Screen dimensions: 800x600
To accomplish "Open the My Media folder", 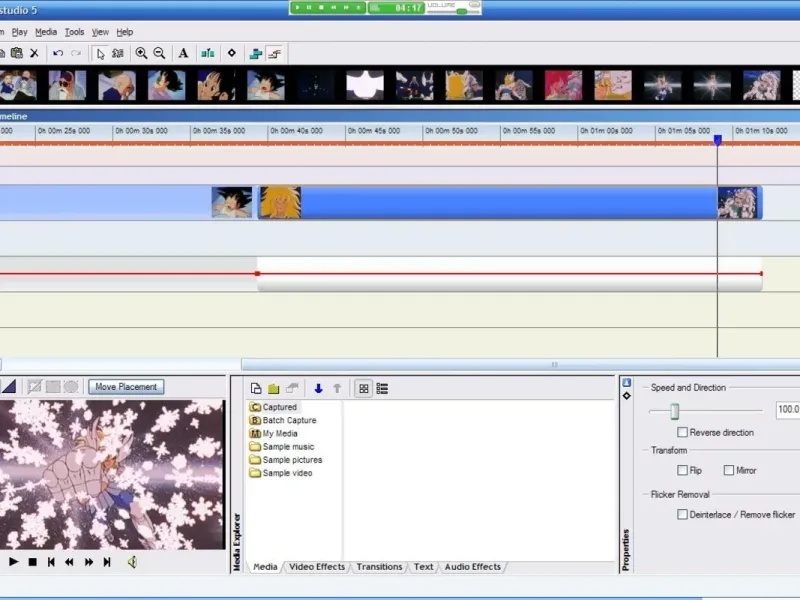I will tap(280, 434).
